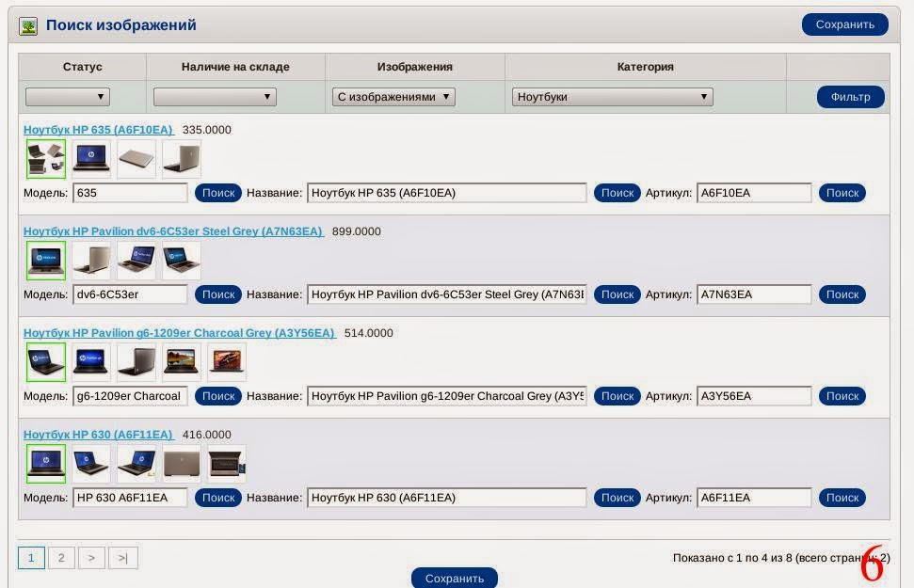Viewport: 914px width, 588px height.
Task: Click Поиск next to Модель g6-1209er Charcoal
Action: point(218,396)
